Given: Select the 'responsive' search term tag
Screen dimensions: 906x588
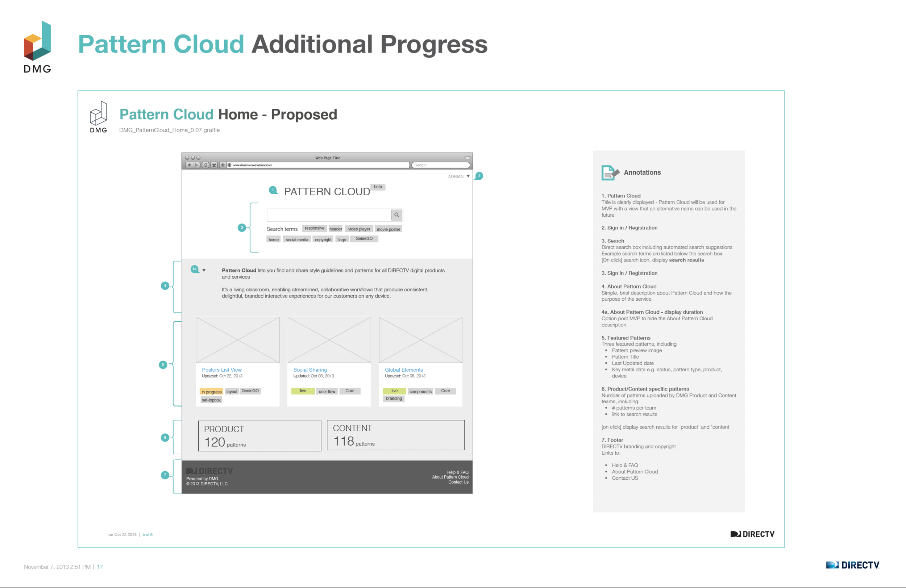Looking at the screenshot, I should point(315,228).
